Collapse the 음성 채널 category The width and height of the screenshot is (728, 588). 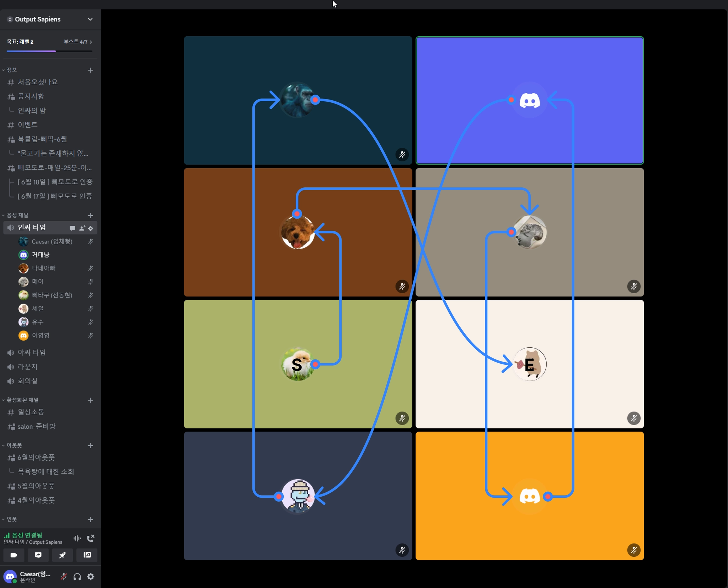[17, 215]
